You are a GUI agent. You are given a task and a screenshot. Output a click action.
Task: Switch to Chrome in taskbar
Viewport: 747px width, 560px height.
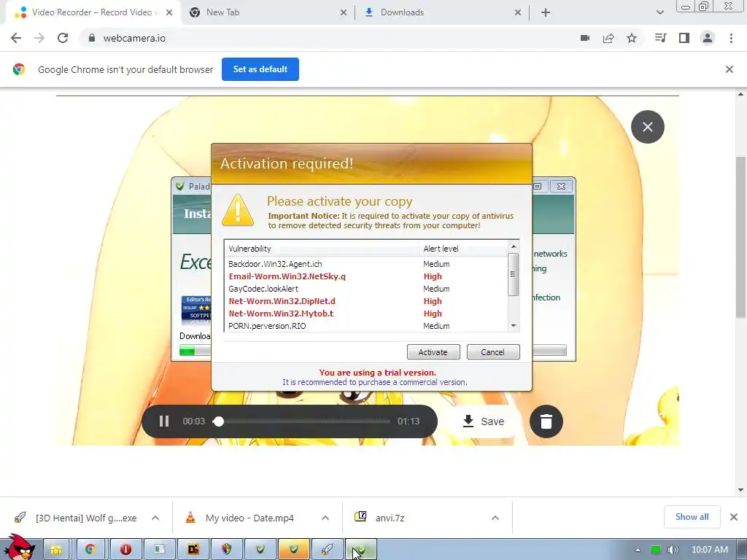(90, 550)
